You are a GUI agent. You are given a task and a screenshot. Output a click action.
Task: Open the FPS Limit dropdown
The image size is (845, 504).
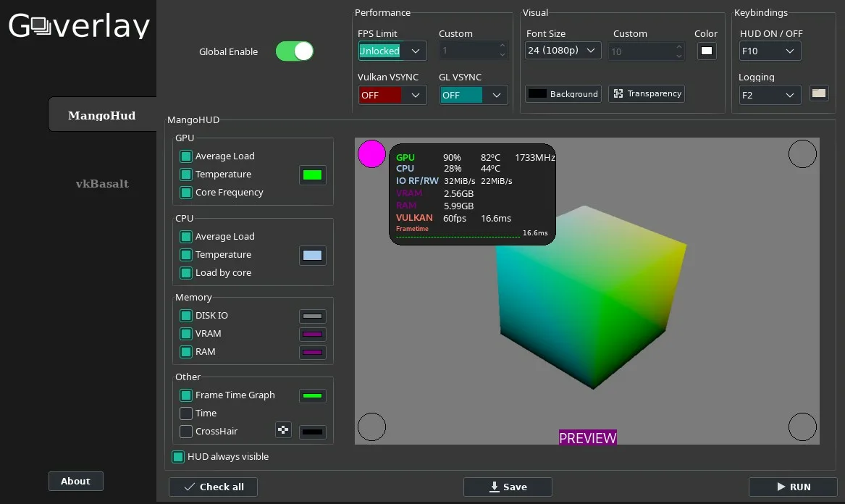pyautogui.click(x=392, y=51)
